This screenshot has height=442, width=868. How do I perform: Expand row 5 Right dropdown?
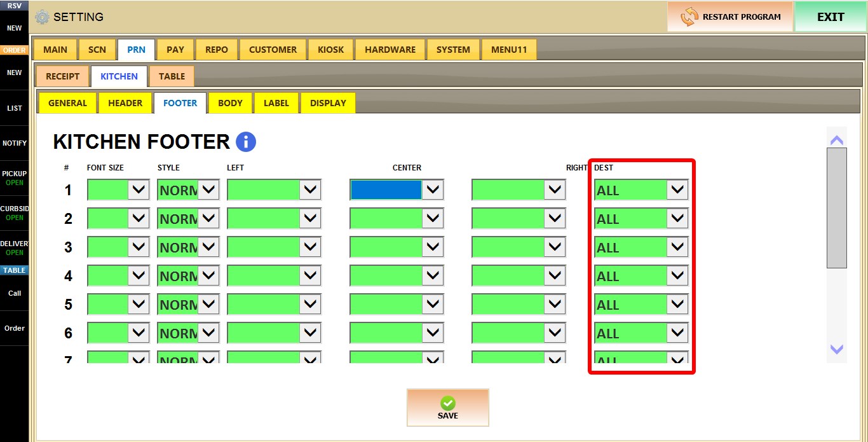(555, 304)
